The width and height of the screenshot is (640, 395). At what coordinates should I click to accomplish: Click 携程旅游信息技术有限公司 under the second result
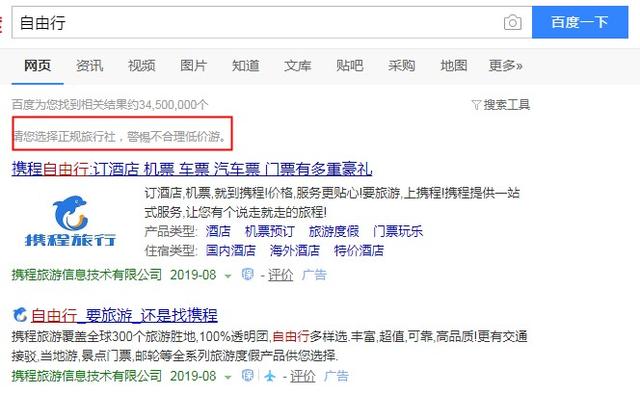tap(87, 376)
